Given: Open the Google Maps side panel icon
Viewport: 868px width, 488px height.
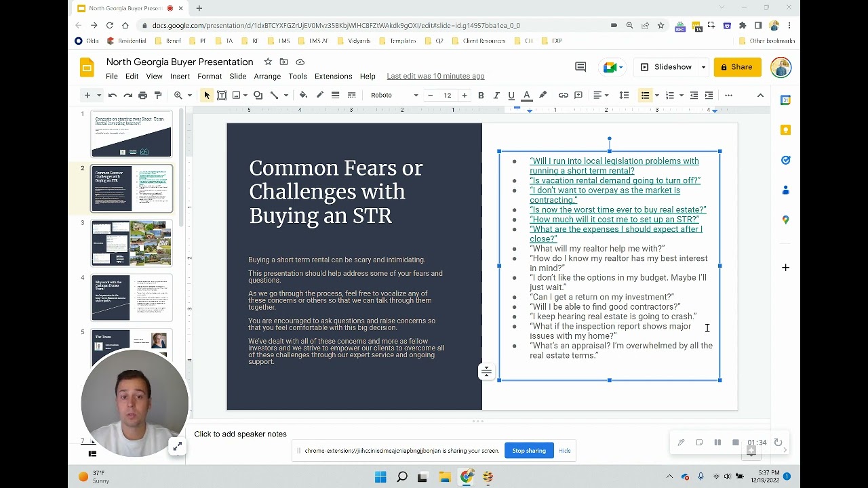Looking at the screenshot, I should click(x=785, y=220).
